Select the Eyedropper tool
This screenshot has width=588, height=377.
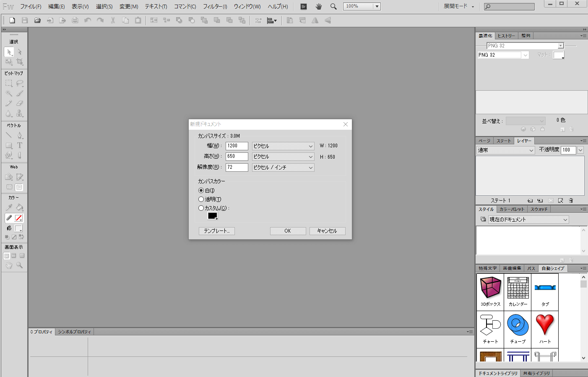tap(9, 207)
